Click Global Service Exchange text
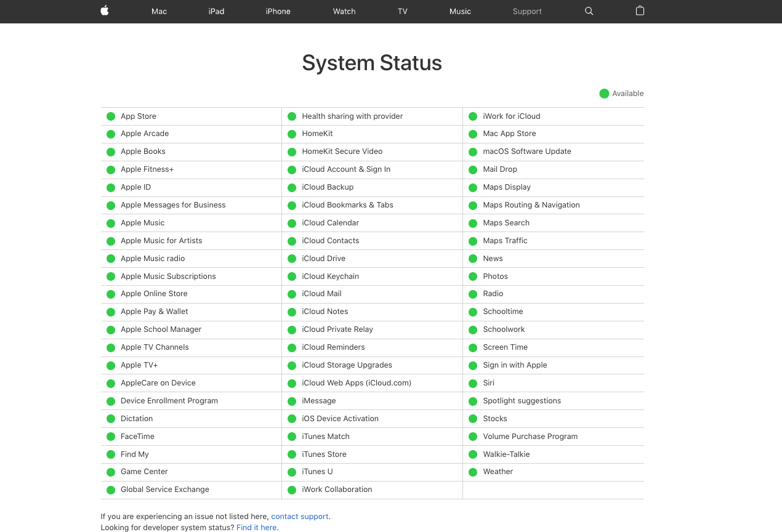 (x=165, y=490)
